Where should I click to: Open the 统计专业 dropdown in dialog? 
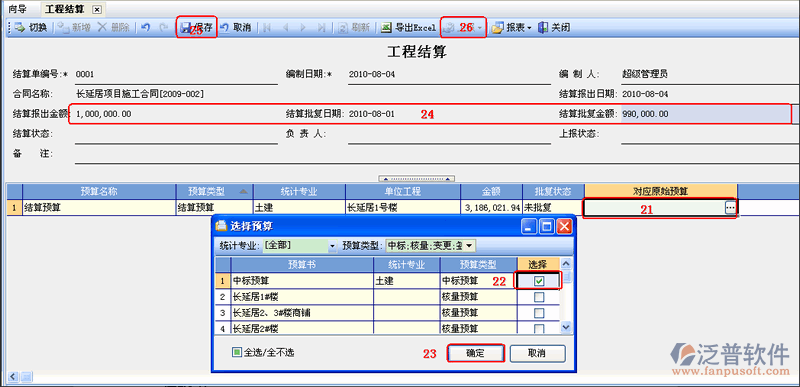332,246
